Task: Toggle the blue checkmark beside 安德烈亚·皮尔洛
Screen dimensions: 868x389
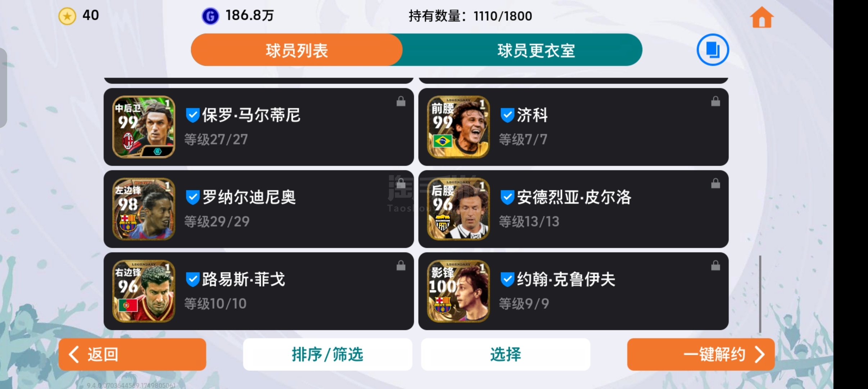Action: click(x=507, y=197)
